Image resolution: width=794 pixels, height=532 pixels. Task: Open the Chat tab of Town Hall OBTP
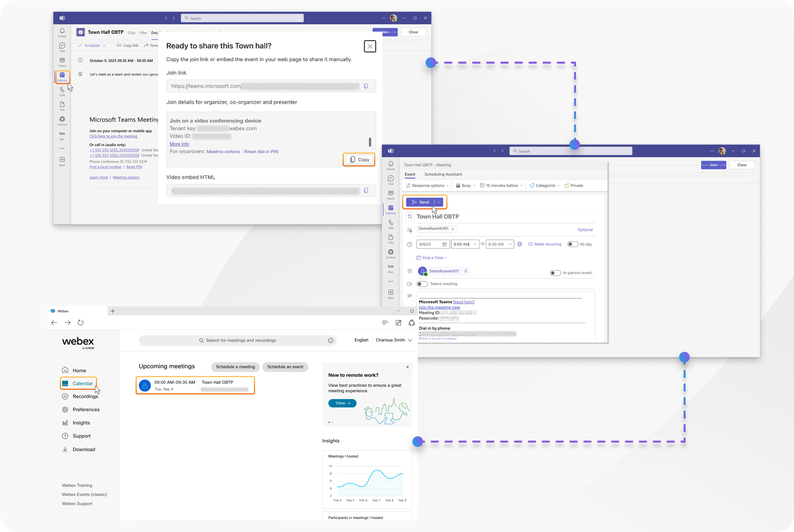pyautogui.click(x=132, y=33)
